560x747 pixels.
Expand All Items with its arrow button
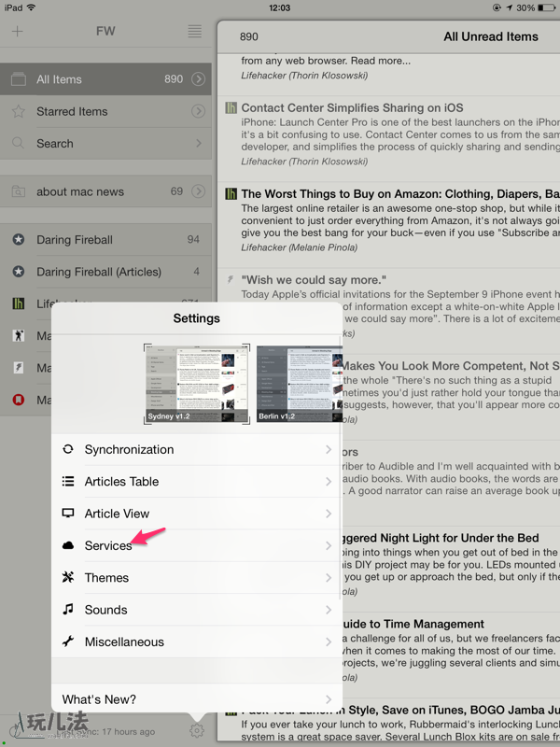click(198, 79)
